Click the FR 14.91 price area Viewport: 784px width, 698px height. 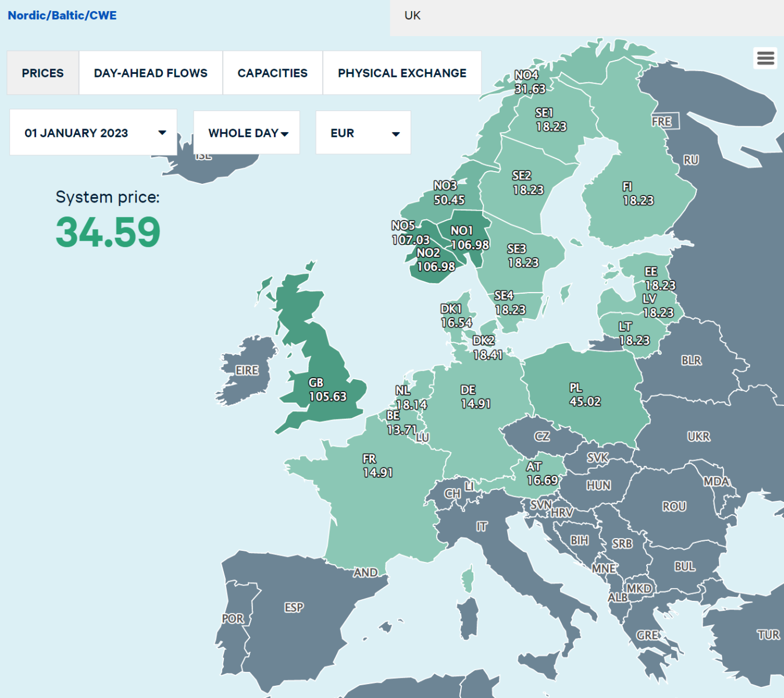coord(377,466)
